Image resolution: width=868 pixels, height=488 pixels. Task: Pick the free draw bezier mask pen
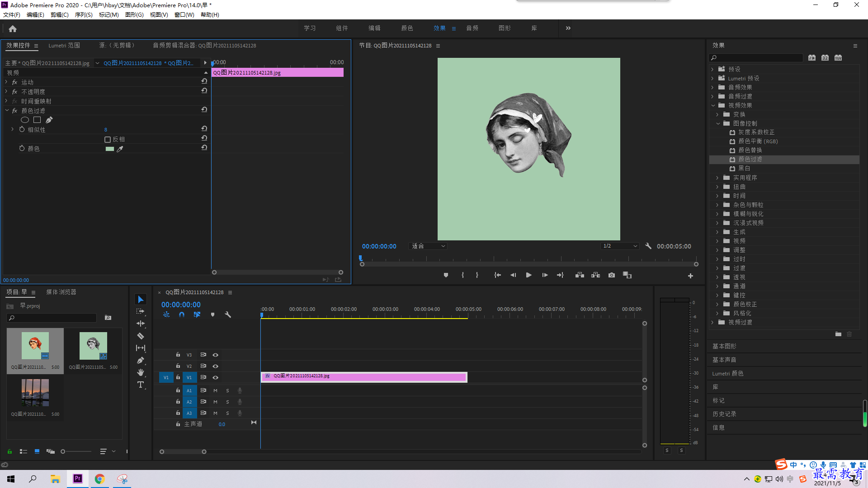[49, 120]
